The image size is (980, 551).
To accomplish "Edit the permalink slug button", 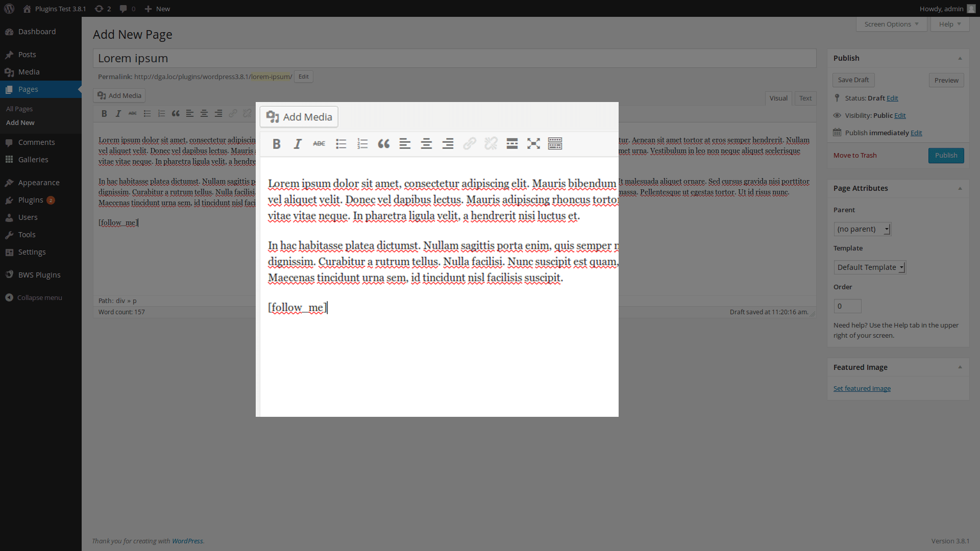I will [304, 77].
